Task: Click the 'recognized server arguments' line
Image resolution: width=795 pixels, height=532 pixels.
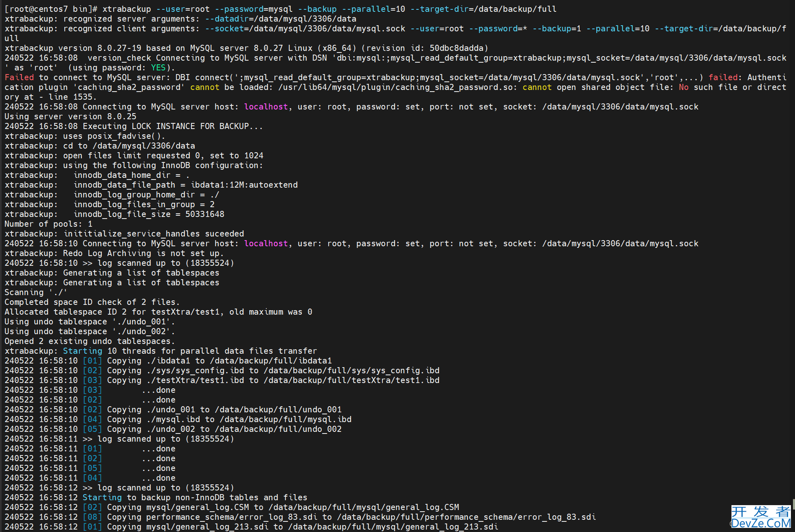Action: coord(180,19)
